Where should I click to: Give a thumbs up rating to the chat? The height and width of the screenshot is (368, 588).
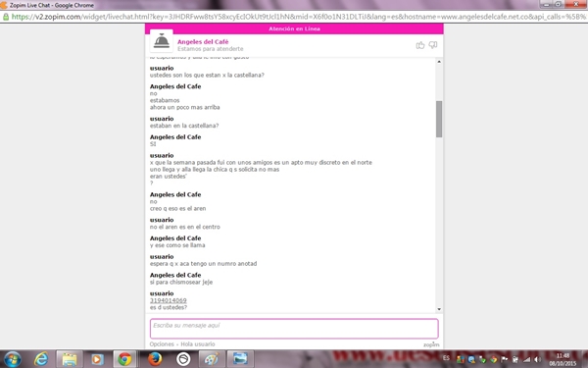pyautogui.click(x=420, y=45)
